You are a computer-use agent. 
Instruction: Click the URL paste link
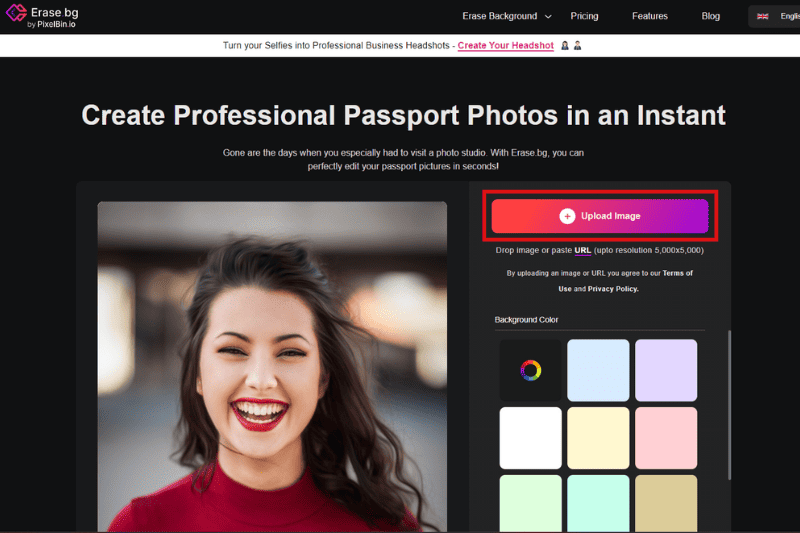pyautogui.click(x=582, y=250)
